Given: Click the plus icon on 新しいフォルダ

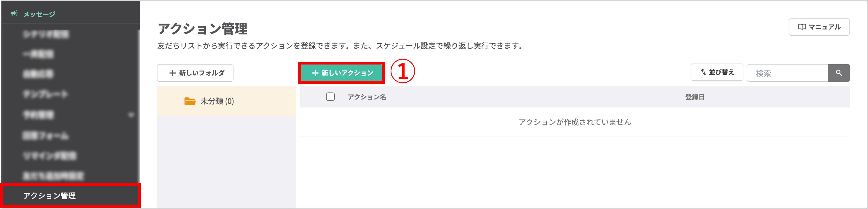Looking at the screenshot, I should (173, 73).
